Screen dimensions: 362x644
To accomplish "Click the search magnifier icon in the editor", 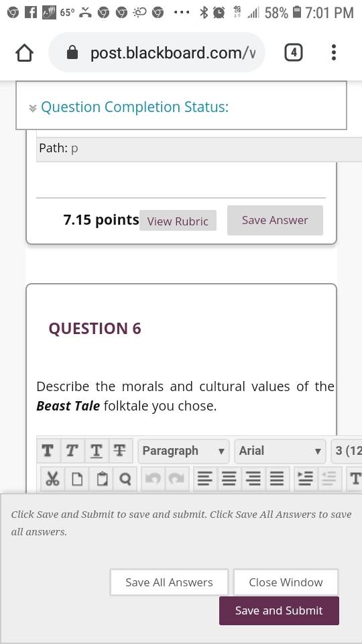I will click(x=125, y=478).
